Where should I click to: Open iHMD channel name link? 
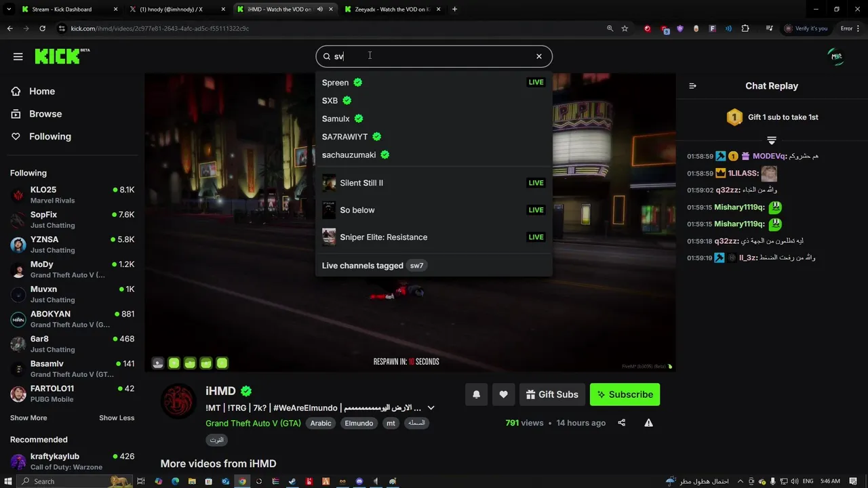pyautogui.click(x=220, y=391)
